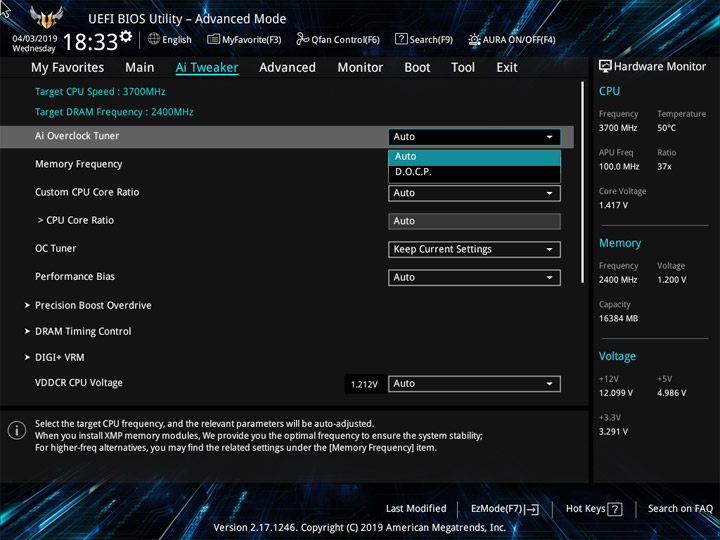This screenshot has height=540, width=720.
Task: Open MyFavorite(F3)
Action: (x=244, y=39)
